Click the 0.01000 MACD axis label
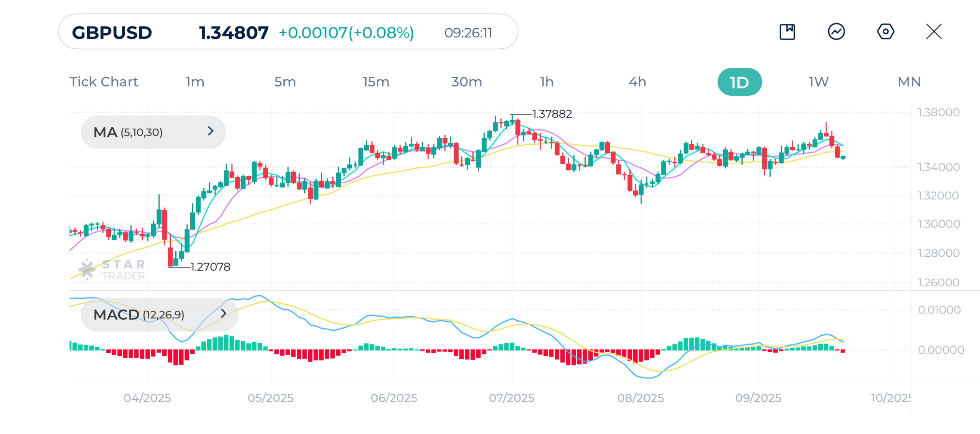Viewport: 980px width, 434px height. (x=939, y=310)
